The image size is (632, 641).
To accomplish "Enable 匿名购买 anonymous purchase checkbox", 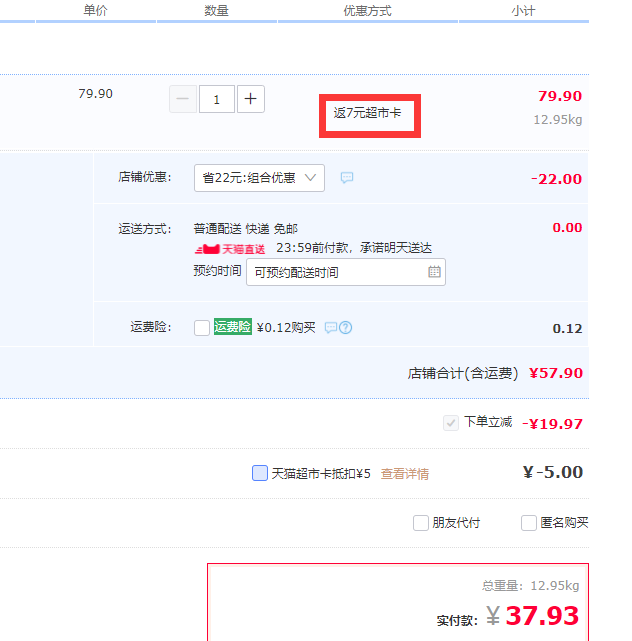I will [x=529, y=523].
